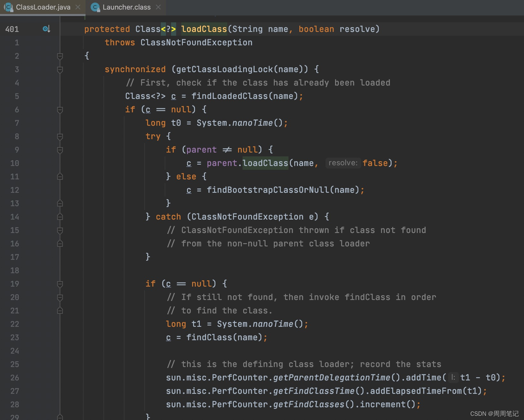The height and width of the screenshot is (420, 524).
Task: Click findBootstrapClassOrNull method call
Action: coord(268,190)
